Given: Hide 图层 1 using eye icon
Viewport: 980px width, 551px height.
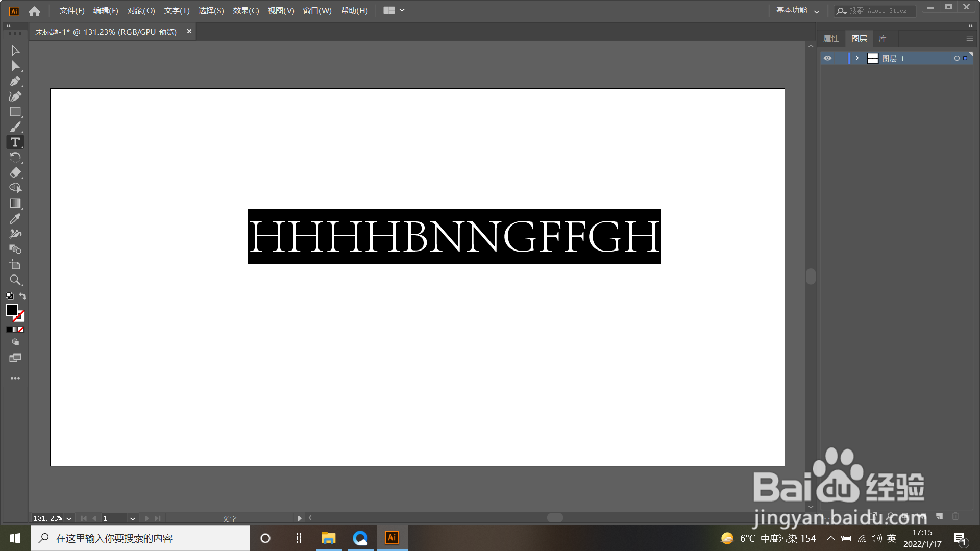Looking at the screenshot, I should coord(827,59).
